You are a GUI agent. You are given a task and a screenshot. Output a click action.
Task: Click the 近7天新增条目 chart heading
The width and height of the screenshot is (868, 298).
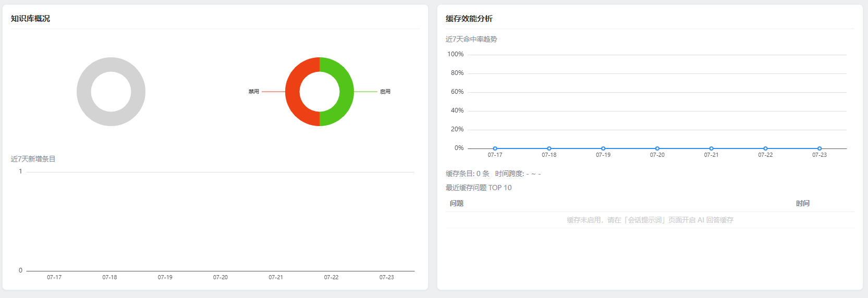click(x=33, y=159)
